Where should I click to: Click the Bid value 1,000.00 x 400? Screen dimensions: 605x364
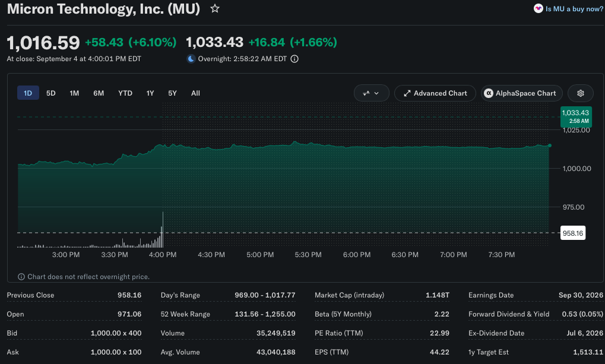[116, 333]
